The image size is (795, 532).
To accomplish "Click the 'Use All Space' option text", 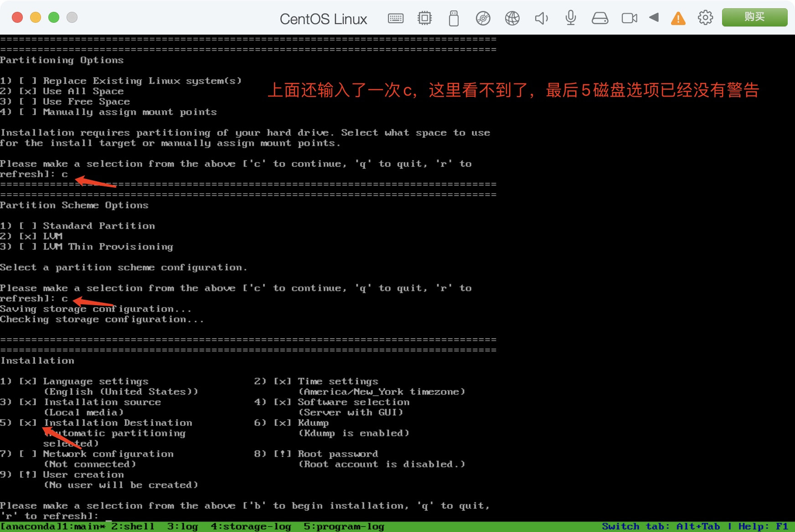I will click(83, 91).
